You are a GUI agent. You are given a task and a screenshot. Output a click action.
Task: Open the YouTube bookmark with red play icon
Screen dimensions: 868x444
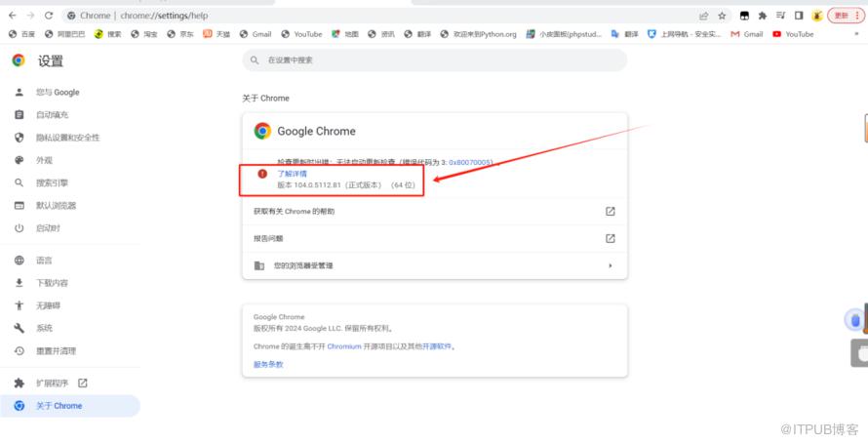[x=793, y=34]
